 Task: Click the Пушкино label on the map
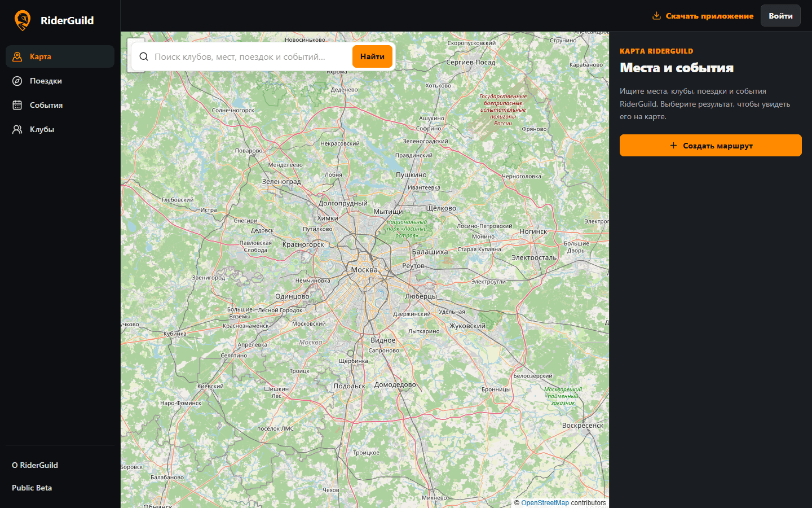[411, 175]
